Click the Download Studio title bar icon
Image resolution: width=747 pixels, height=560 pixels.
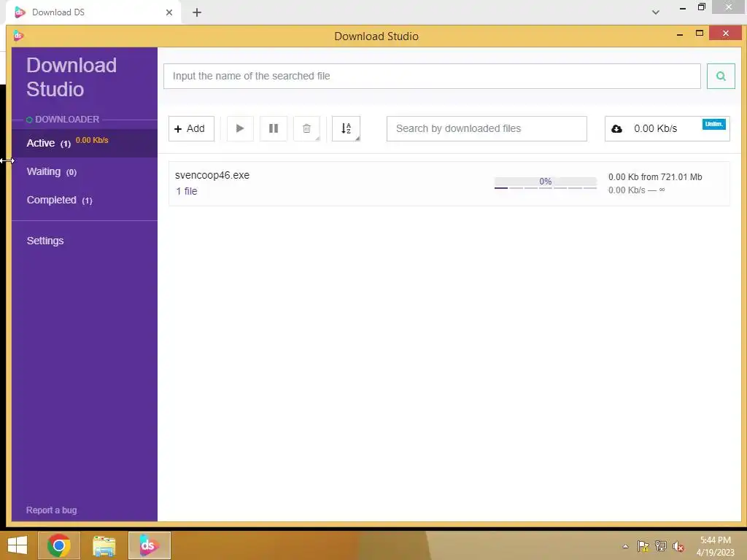[18, 36]
